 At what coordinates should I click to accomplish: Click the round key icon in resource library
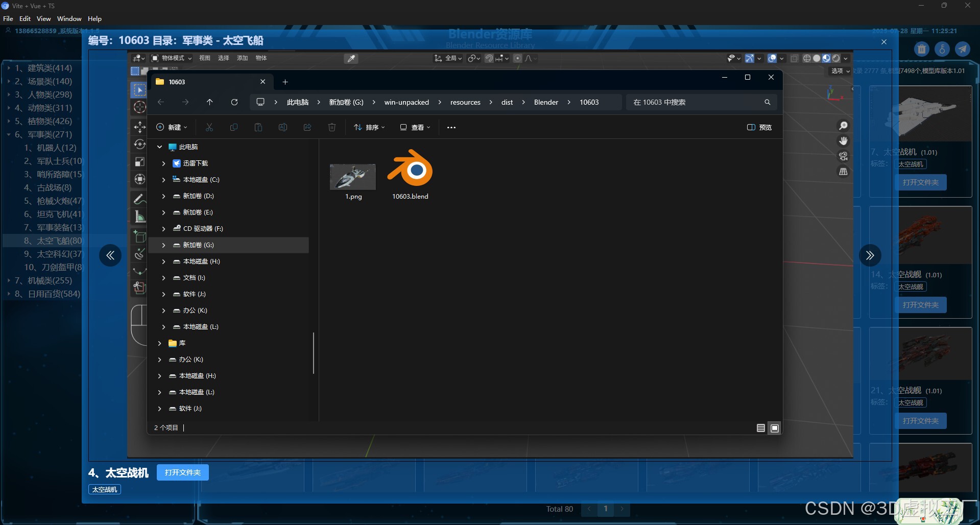pyautogui.click(x=942, y=49)
